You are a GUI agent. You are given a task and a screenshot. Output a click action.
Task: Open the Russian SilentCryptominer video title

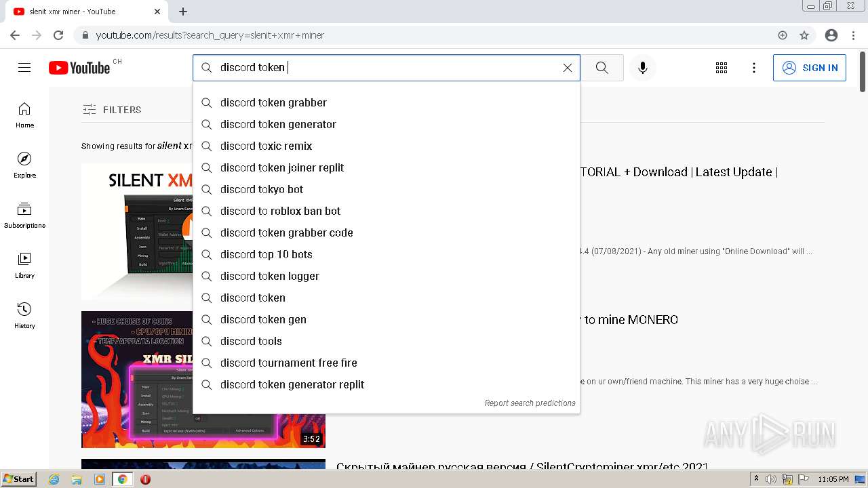click(522, 468)
